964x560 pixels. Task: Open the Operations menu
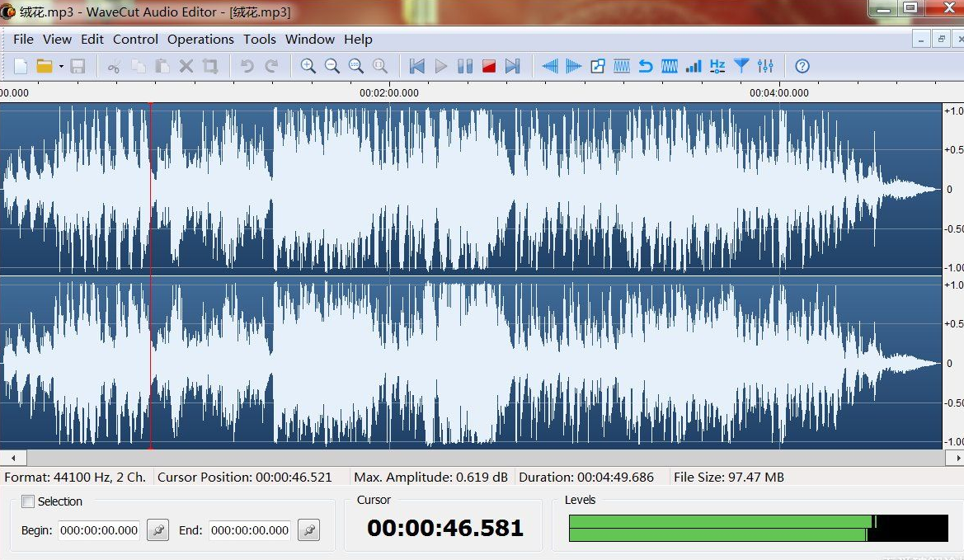point(200,40)
